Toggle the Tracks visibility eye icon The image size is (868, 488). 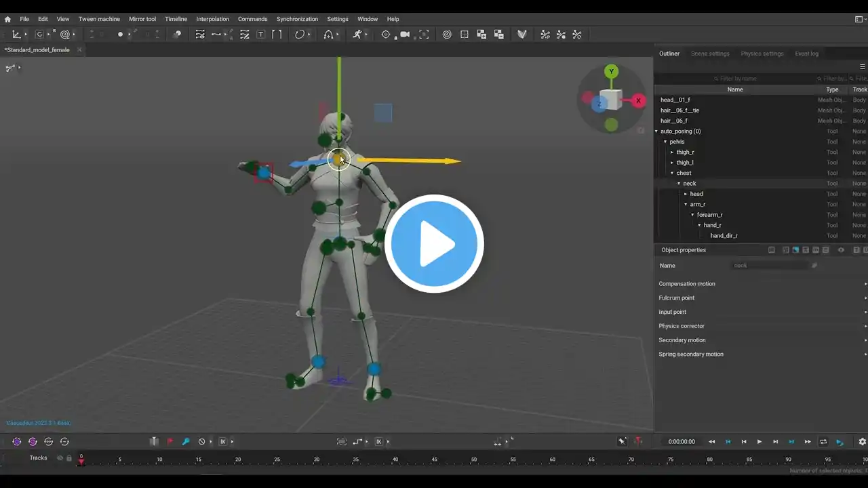click(60, 458)
